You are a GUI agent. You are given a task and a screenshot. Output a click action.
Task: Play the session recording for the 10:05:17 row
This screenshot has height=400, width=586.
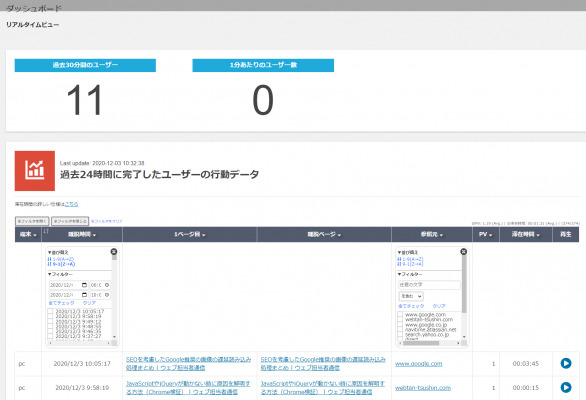coord(565,363)
